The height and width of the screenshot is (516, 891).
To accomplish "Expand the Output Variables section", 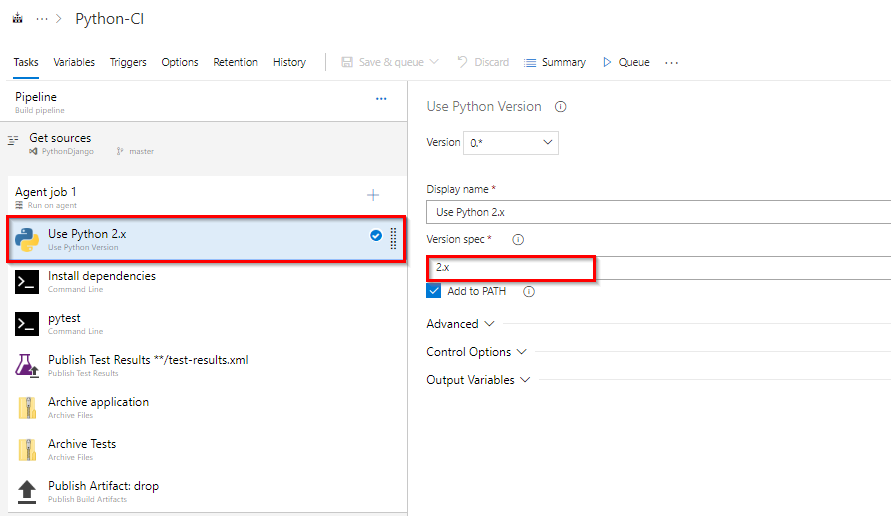I will pyautogui.click(x=478, y=380).
